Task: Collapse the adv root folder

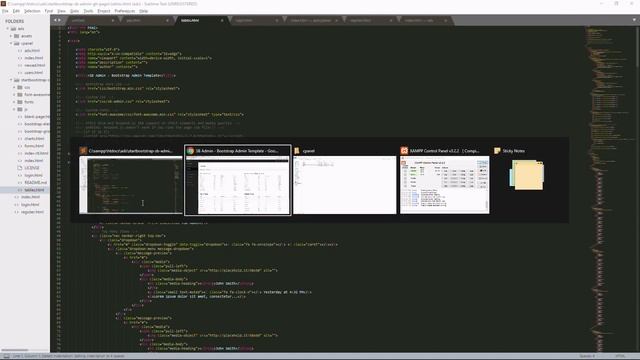Action: [8, 29]
